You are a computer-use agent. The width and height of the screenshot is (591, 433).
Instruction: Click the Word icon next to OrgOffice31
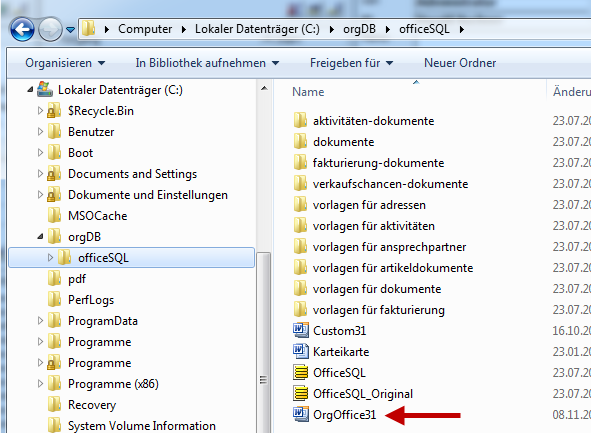point(301,414)
